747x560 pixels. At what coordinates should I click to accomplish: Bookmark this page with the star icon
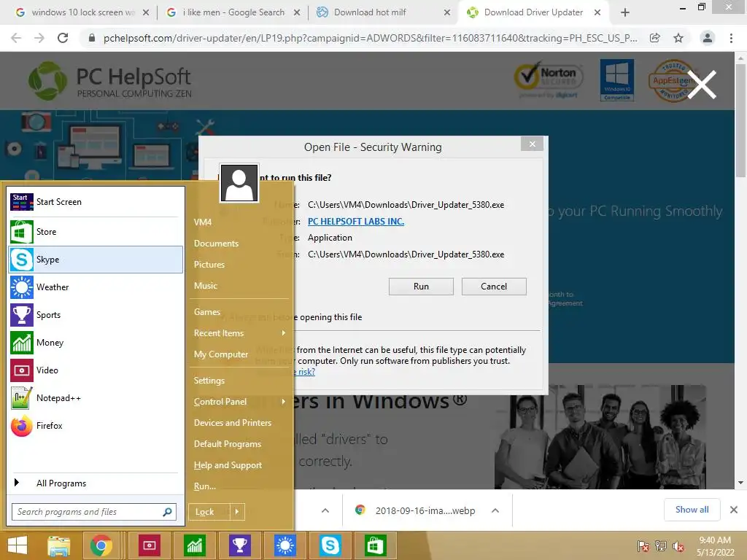(x=678, y=38)
